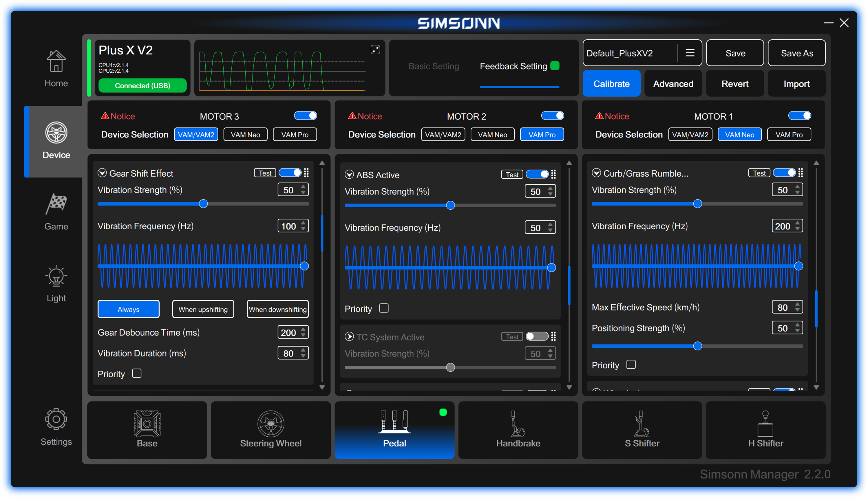Adjust Positioning Strength slider handle

[697, 346]
